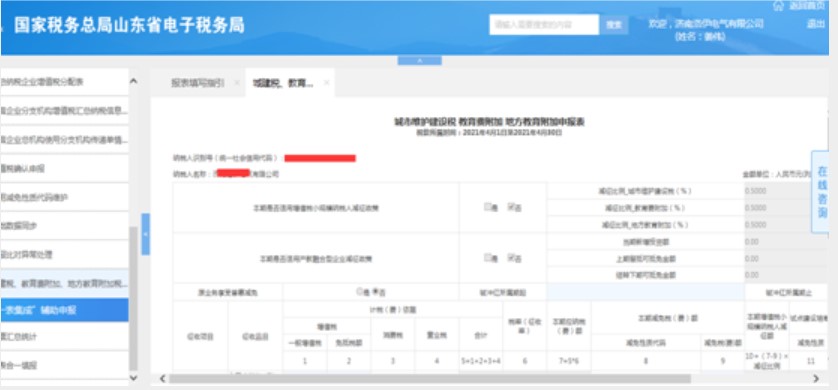Viewport: 838px width, 390px height.
Task: Check 是 for 增值税小规模纳税人减征政策
Action: (487, 207)
